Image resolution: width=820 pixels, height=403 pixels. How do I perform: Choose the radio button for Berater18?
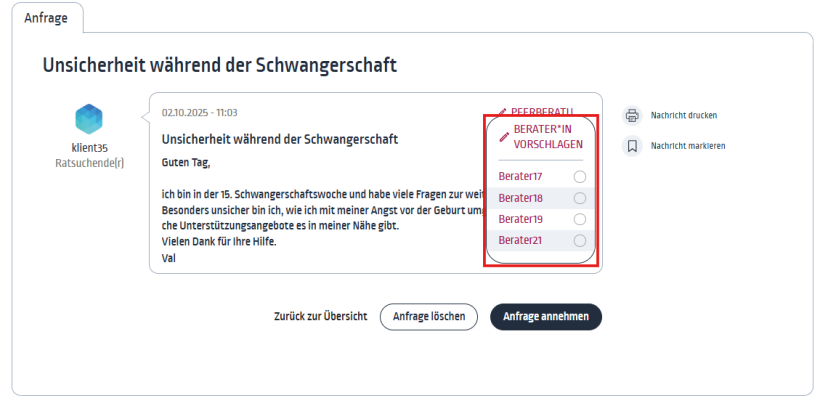579,198
